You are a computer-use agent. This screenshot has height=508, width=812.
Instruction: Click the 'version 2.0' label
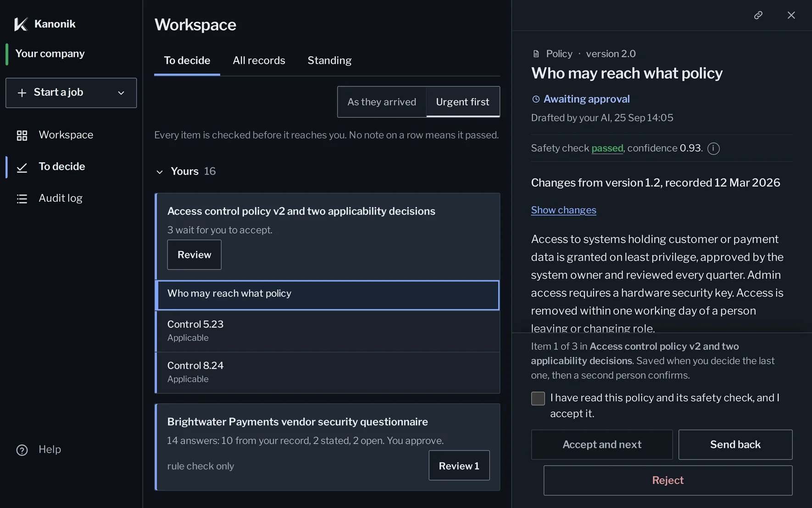pyautogui.click(x=611, y=54)
